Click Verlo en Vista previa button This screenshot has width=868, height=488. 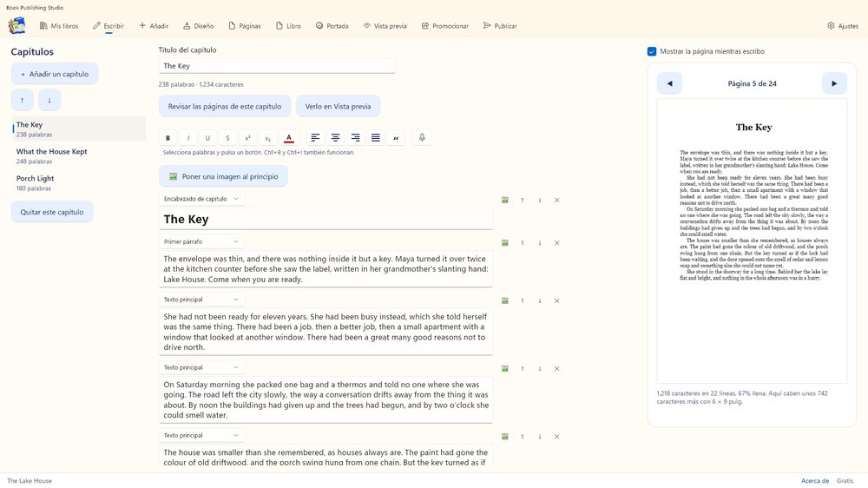click(338, 106)
